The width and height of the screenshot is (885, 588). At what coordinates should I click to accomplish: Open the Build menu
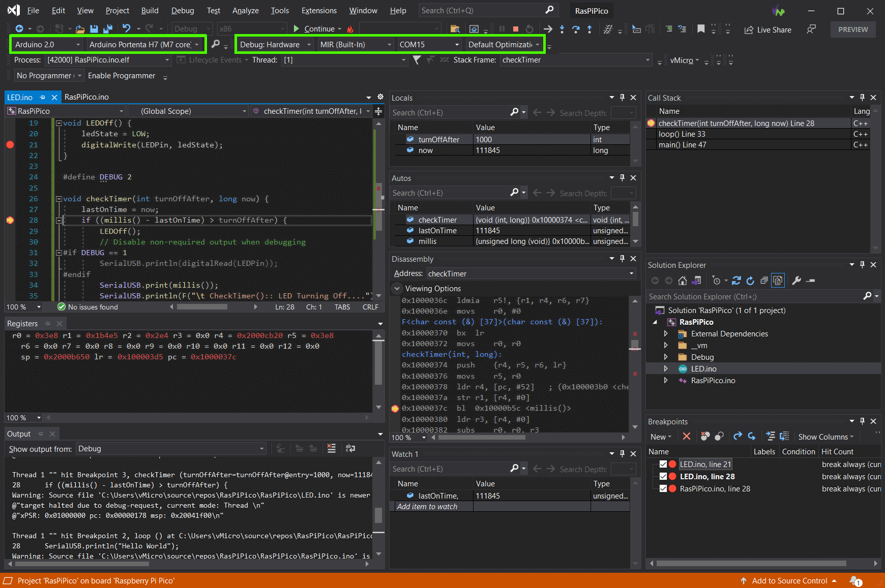150,10
